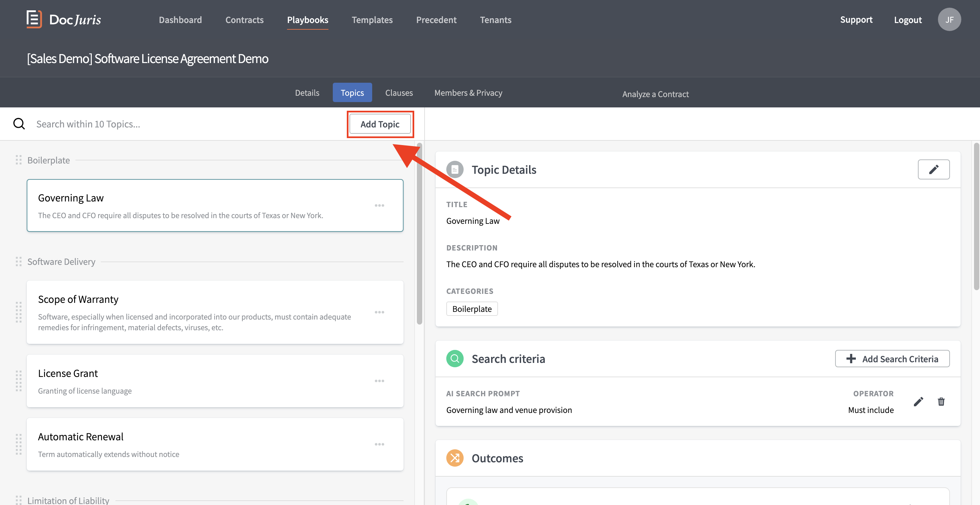
Task: Switch to the Clauses tab
Action: click(x=399, y=92)
